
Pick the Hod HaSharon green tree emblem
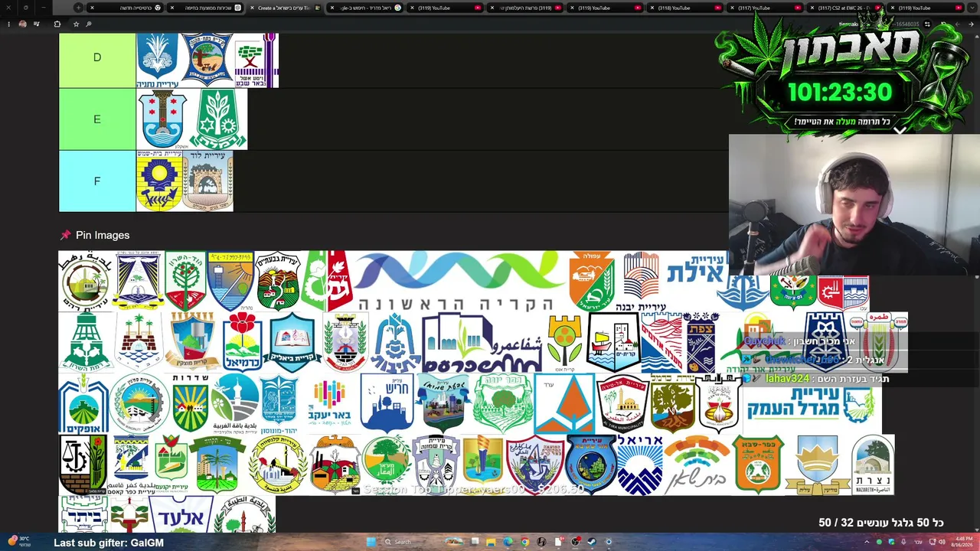tap(185, 281)
